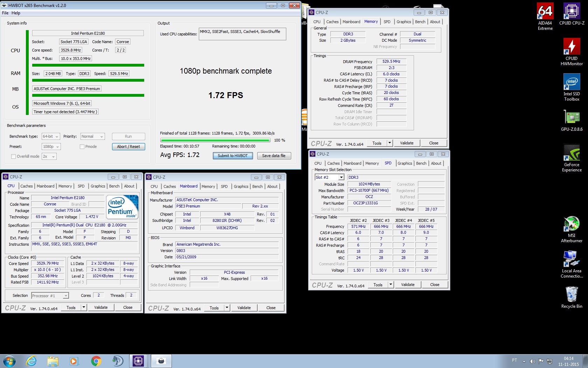Click Tools button in CPU-Z Mainboard window

tap(214, 308)
